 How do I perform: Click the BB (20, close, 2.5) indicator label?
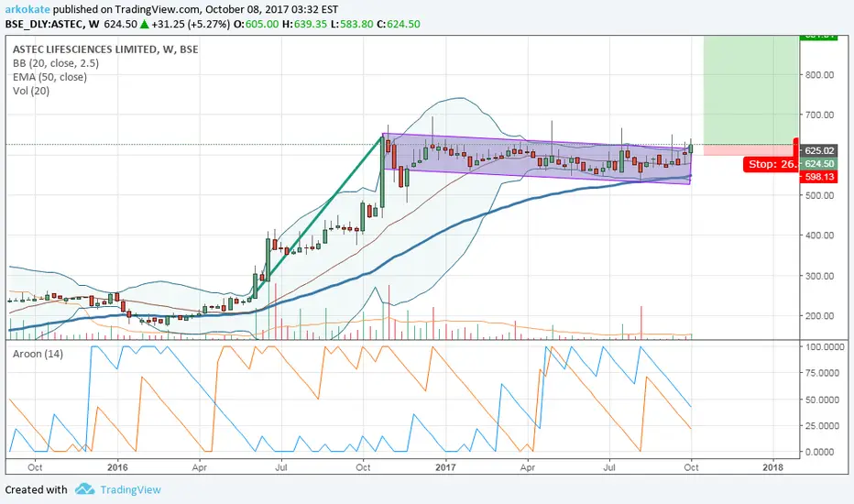pos(56,63)
